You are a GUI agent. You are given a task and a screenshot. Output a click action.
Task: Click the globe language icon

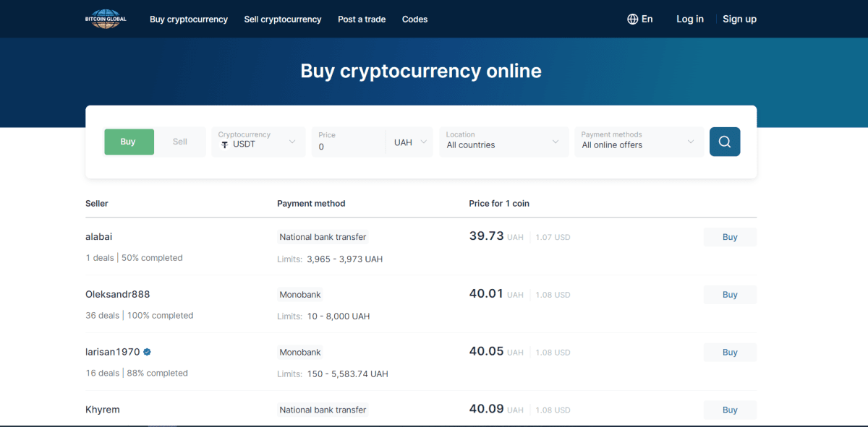click(632, 19)
